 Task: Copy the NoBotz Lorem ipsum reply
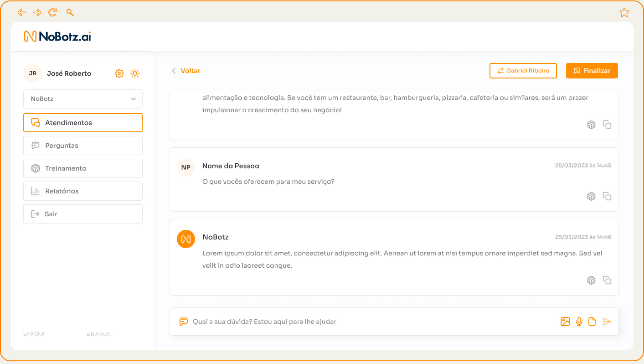point(607,280)
